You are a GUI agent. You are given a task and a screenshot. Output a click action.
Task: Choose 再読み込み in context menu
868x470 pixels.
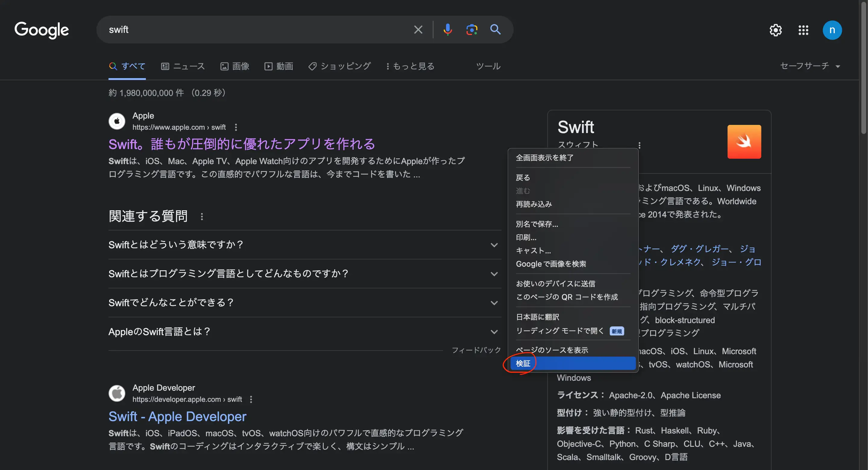(x=573, y=204)
